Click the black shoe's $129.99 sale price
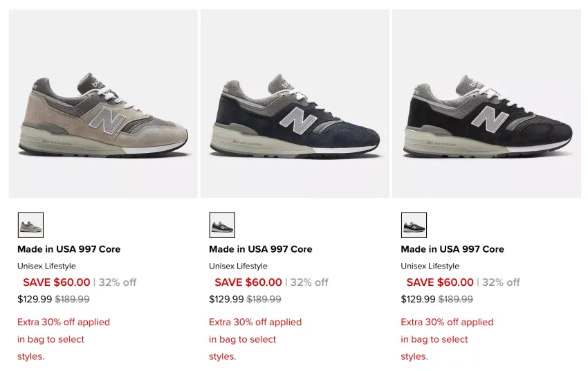 pyautogui.click(x=418, y=299)
